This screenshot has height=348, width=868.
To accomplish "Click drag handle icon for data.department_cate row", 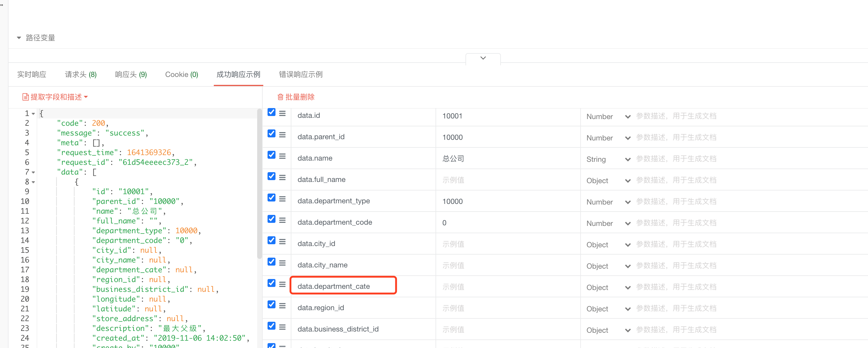I will pyautogui.click(x=283, y=284).
